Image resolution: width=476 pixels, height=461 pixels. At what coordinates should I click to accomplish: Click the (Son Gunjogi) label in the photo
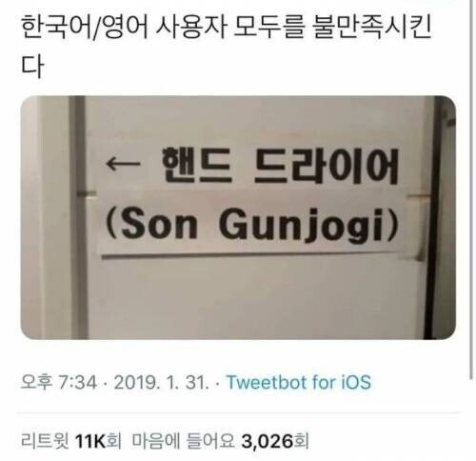coord(251,225)
